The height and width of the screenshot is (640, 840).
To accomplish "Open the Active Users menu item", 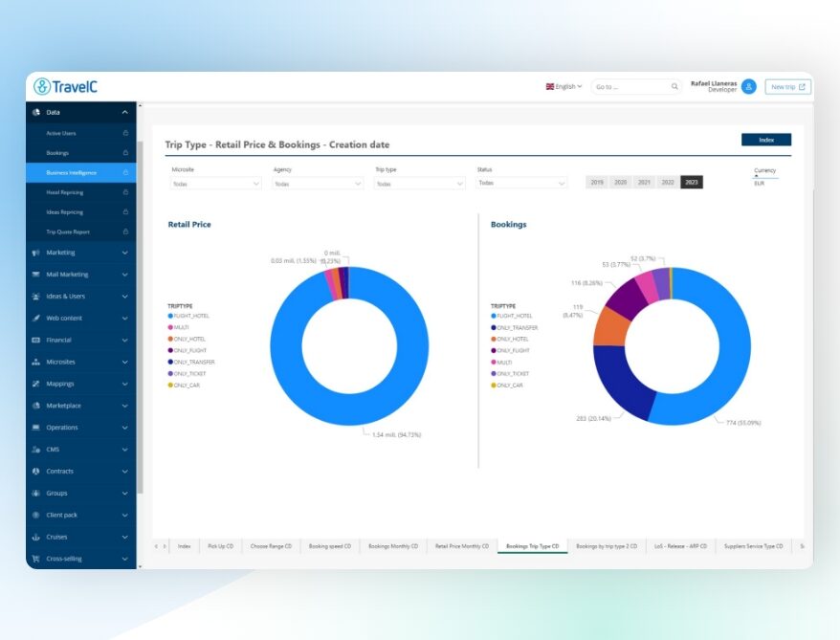I will coord(81,133).
